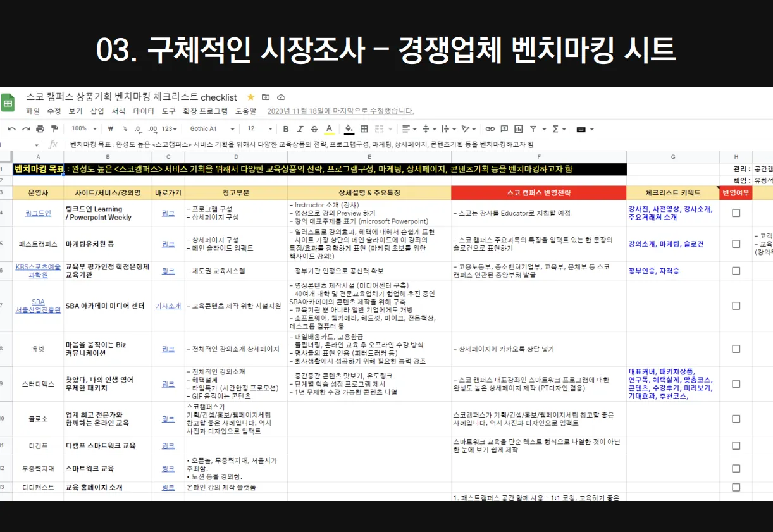Screen dimensions: 773x532
Task: Open text color picker
Action: pyautogui.click(x=329, y=129)
